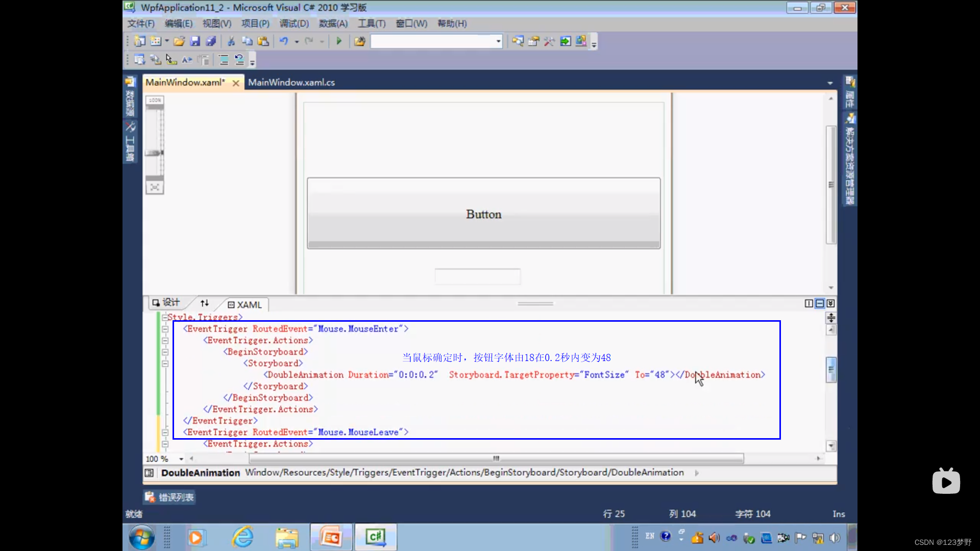Viewport: 980px width, 551px height.
Task: Switch to the MainWindow.xaml.cs tab
Action: [291, 82]
